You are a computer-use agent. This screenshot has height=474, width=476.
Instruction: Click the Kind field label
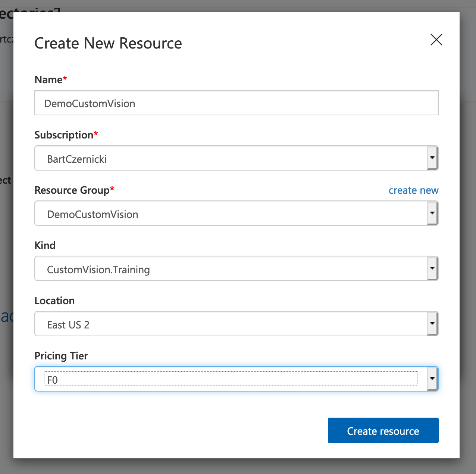pos(45,246)
